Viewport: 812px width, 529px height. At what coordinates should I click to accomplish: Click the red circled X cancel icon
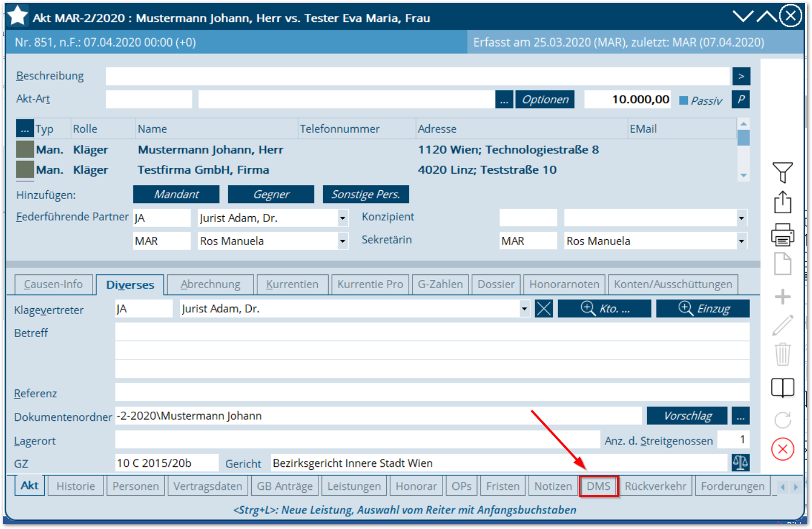pos(782,449)
